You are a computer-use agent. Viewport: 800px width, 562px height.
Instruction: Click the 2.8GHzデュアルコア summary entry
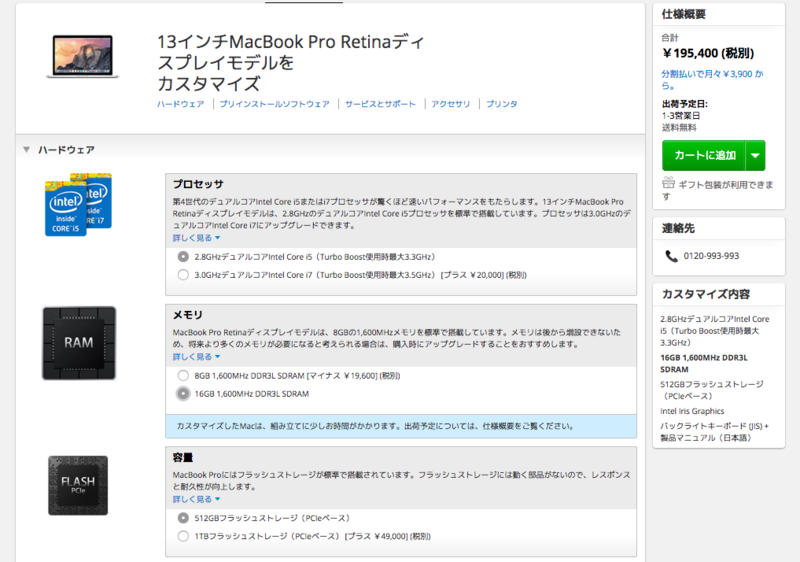[x=714, y=330]
